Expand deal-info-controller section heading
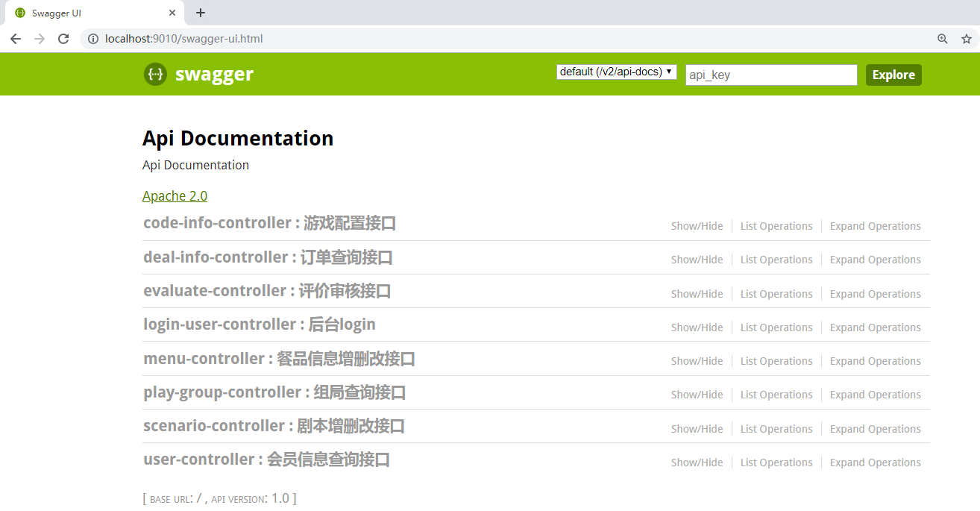 click(268, 257)
